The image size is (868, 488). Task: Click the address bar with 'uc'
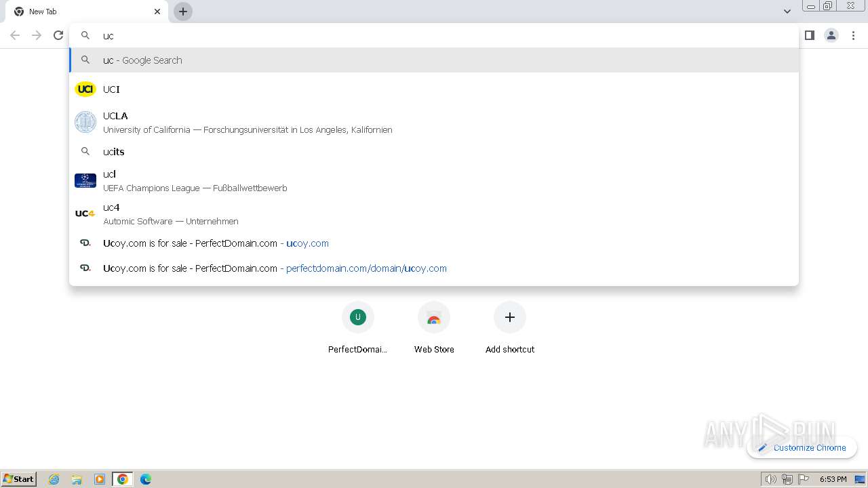pyautogui.click(x=434, y=35)
